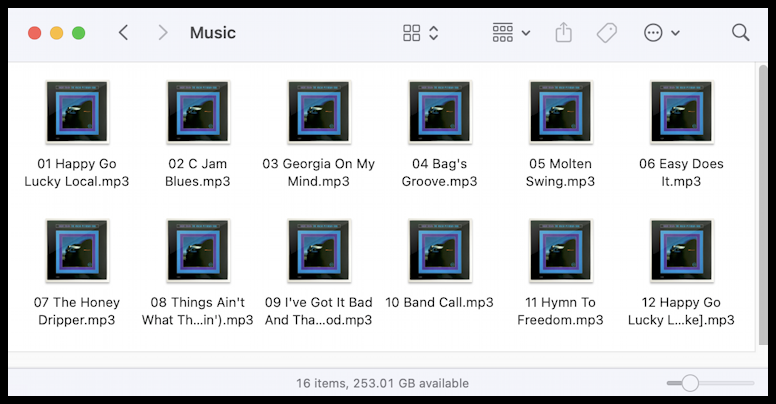Viewport: 776px width, 404px height.
Task: Click the Music window title
Action: 213,33
